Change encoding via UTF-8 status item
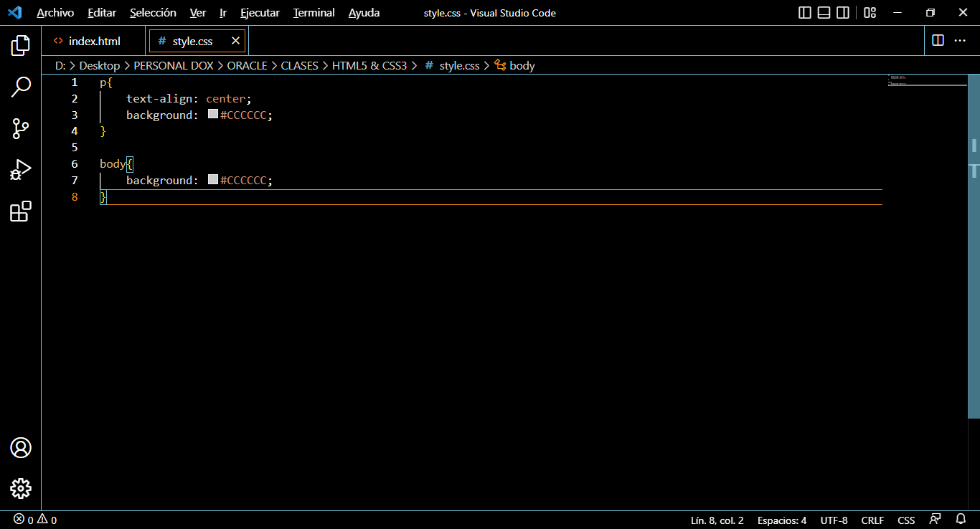This screenshot has height=529, width=980. 834,520
